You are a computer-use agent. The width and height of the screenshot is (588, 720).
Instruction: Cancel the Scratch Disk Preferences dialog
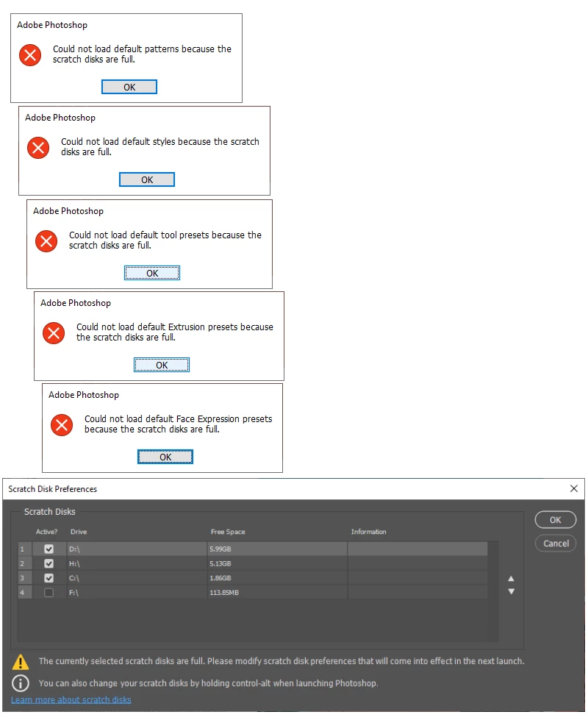click(556, 543)
